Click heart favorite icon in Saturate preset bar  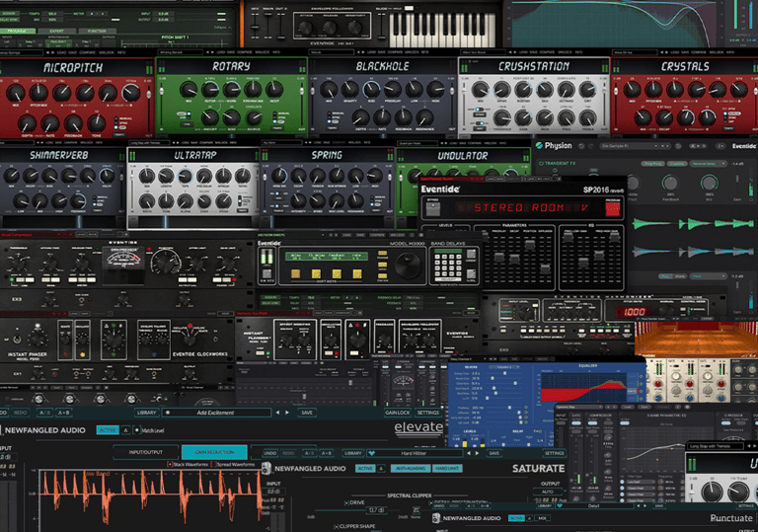coord(371,453)
